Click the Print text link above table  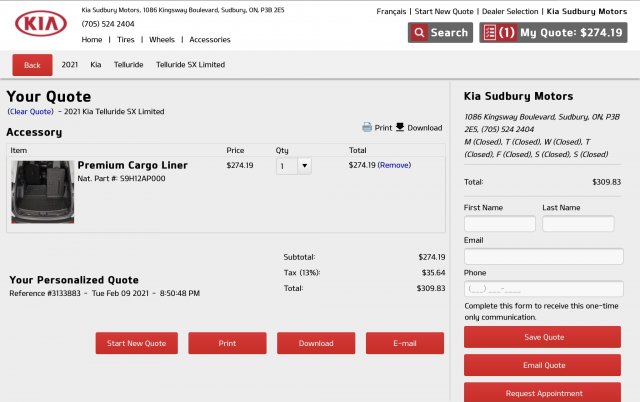click(x=383, y=128)
